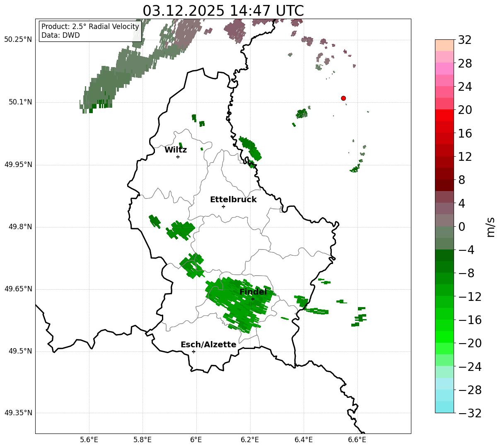Click the 16 colorbar tick label
This screenshot has width=500, height=448.
(x=465, y=133)
